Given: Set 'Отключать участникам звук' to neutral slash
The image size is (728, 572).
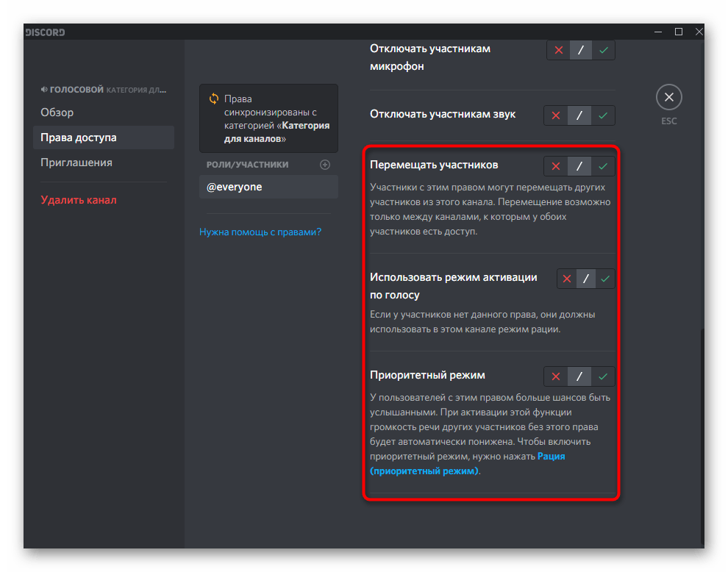Looking at the screenshot, I should click(579, 115).
